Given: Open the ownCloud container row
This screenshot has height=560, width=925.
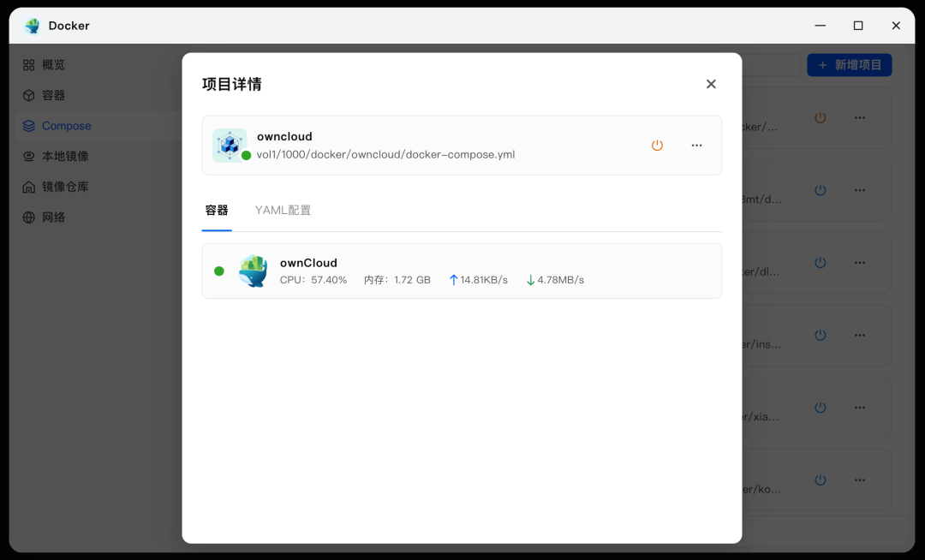Looking at the screenshot, I should pos(462,271).
